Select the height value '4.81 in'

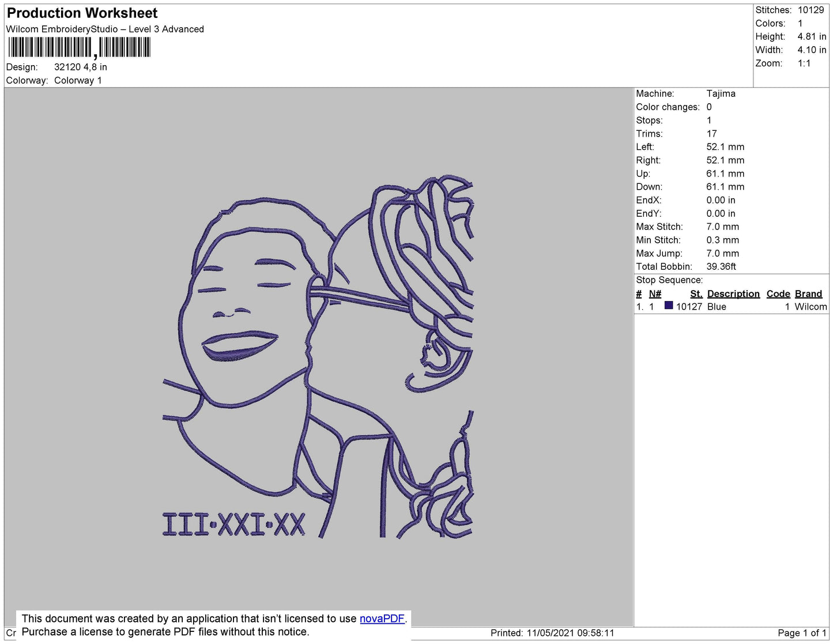[812, 36]
